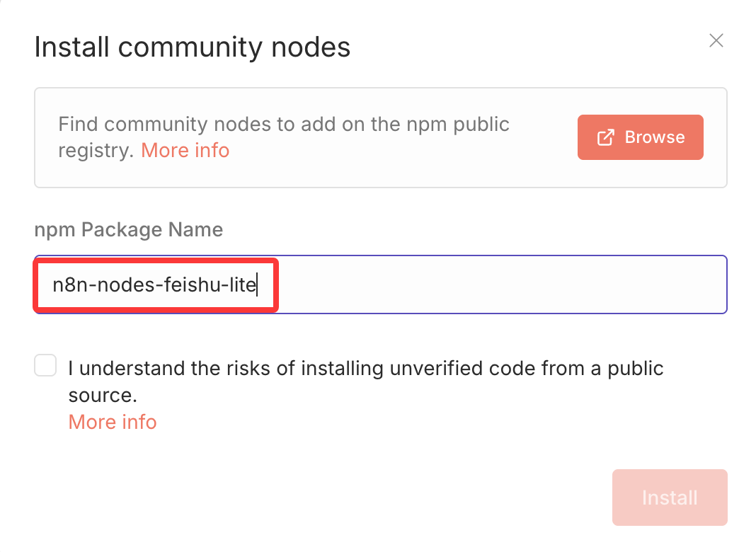
Task: Place cursor after "lite" in package name
Action: click(256, 285)
